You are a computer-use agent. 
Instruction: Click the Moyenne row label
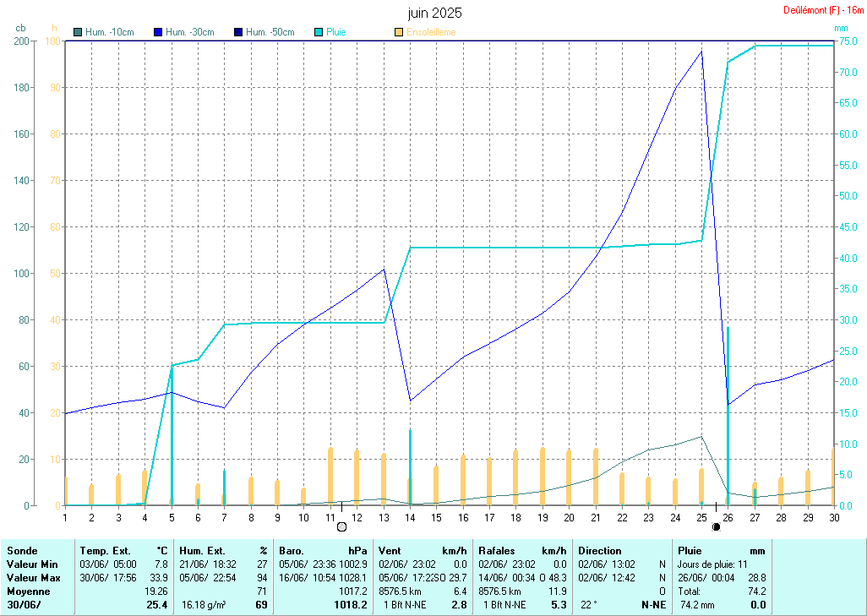(29, 591)
